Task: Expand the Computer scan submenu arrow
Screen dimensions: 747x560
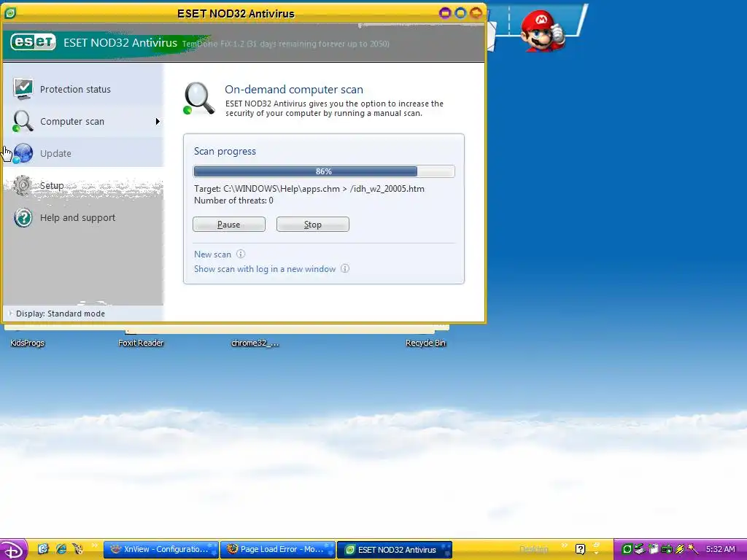Action: [x=158, y=122]
